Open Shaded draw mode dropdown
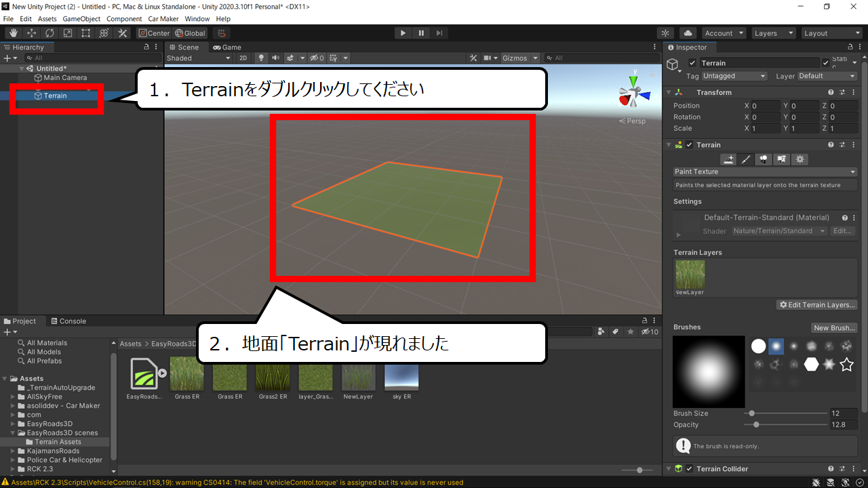 [199, 58]
